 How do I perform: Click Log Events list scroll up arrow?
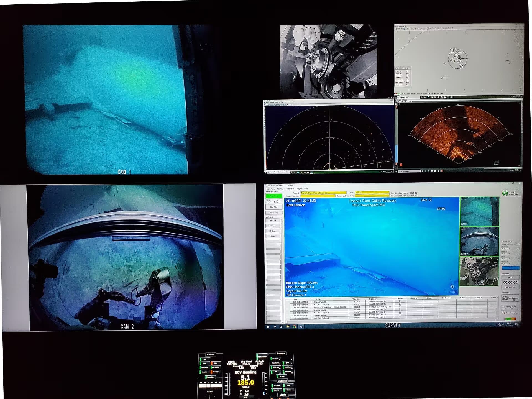pyautogui.click(x=282, y=219)
